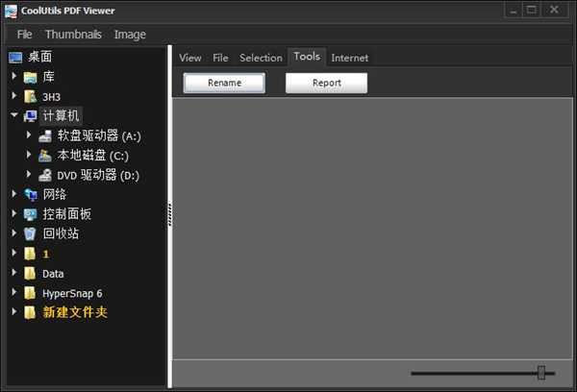The width and height of the screenshot is (577, 392).
Task: Expand the 网络 tree node
Action: tap(14, 194)
